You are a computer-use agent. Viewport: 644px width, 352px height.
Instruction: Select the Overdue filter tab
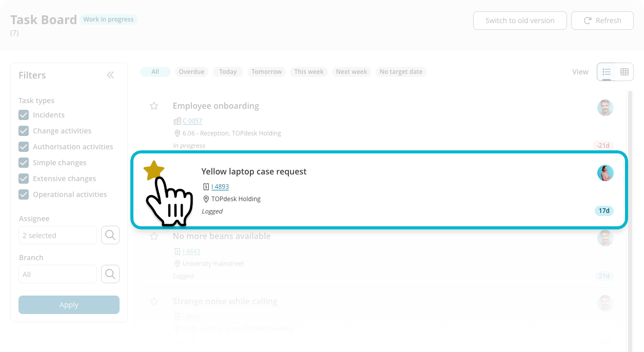pyautogui.click(x=191, y=72)
